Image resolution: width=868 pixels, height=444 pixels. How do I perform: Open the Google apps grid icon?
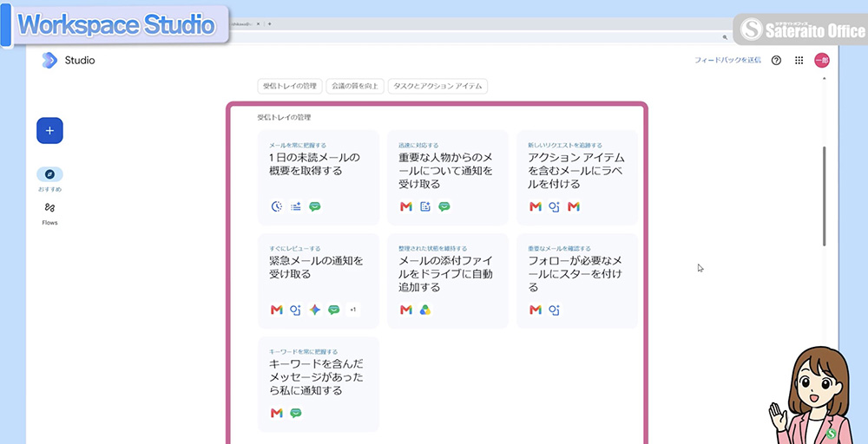coord(799,60)
